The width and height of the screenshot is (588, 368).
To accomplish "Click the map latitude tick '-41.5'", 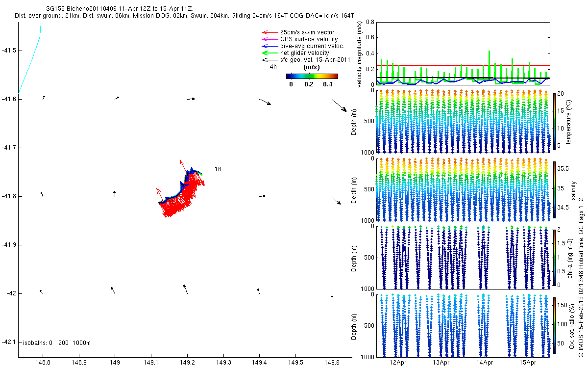I will pos(10,51).
